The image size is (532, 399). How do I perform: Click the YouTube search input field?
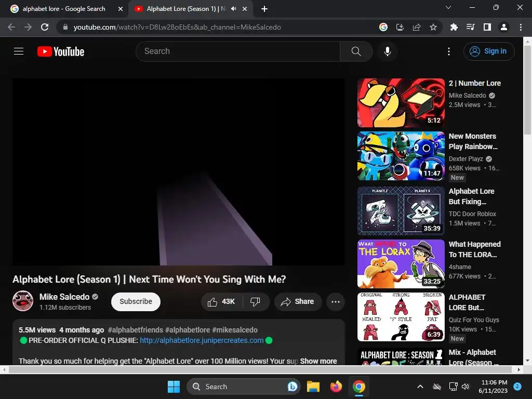point(238,51)
